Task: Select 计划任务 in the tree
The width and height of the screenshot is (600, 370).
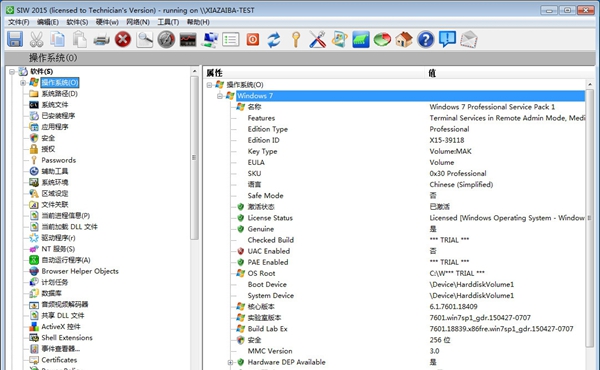Action: click(55, 282)
